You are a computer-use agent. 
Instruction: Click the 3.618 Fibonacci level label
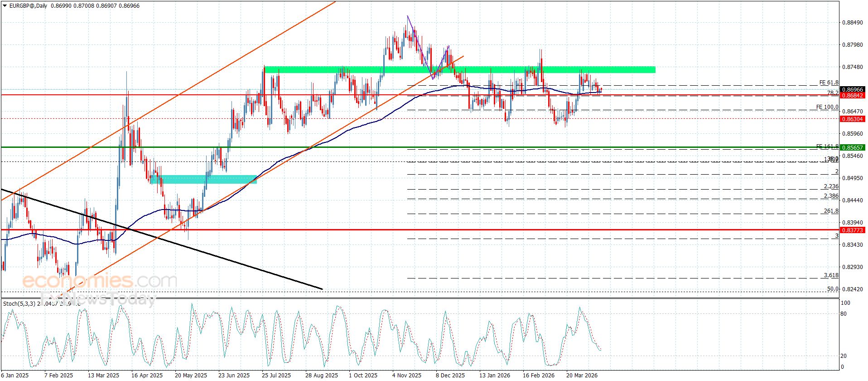(x=831, y=275)
